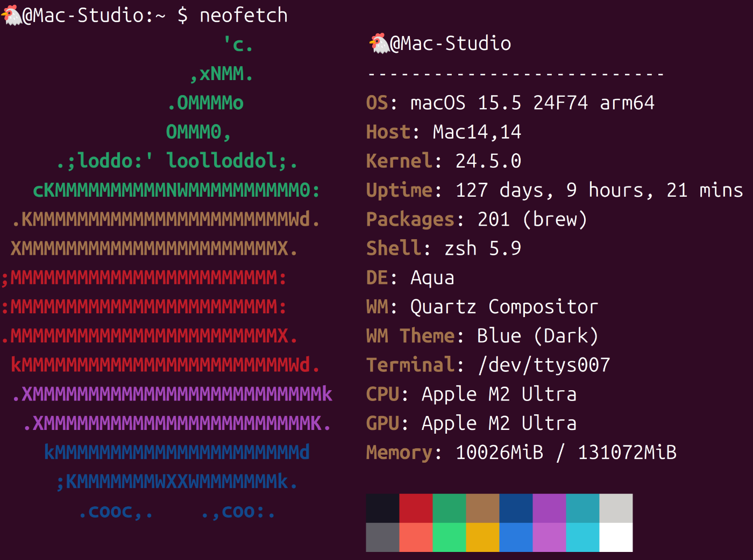
Task: Click the chicken emoji in the prompt line
Action: pos(11,15)
